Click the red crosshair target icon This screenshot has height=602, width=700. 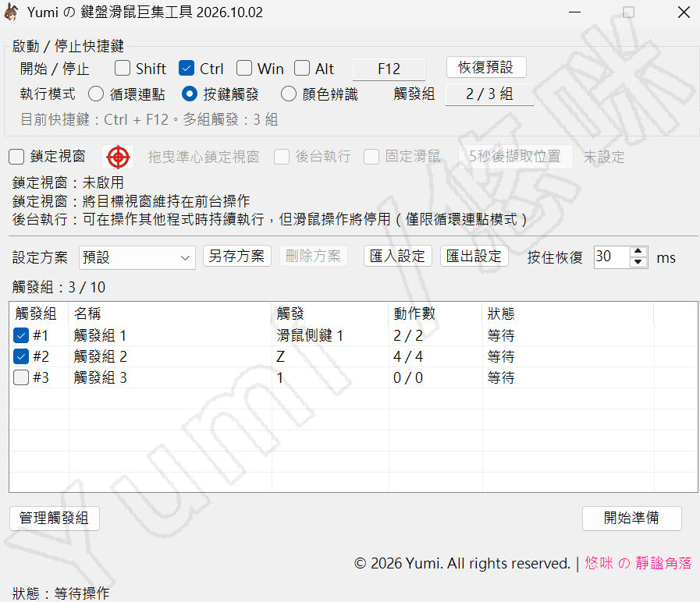click(118, 157)
